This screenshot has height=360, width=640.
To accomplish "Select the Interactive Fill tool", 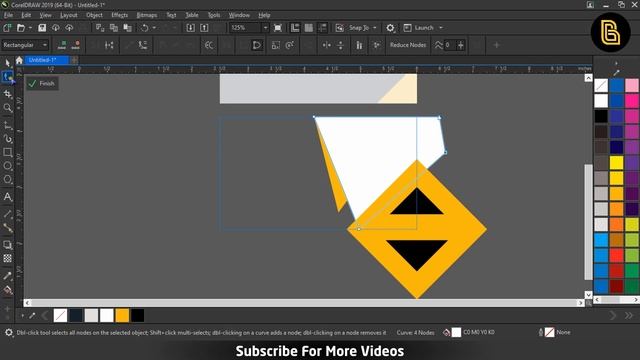I will coord(7,290).
